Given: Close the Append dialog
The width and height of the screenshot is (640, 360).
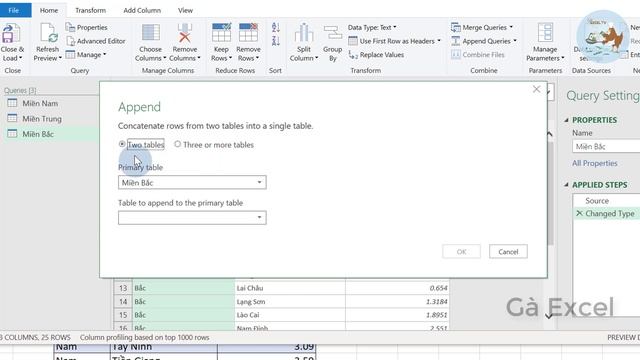Looking at the screenshot, I should 536,89.
